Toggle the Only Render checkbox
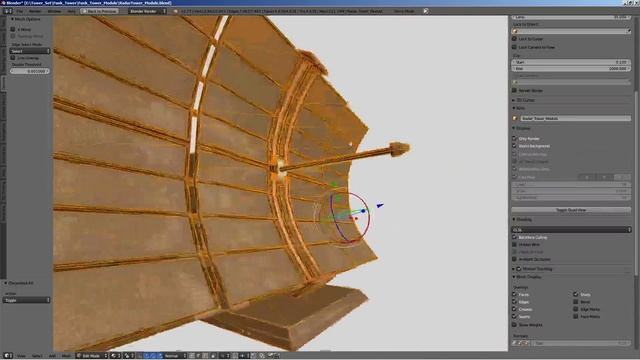This screenshot has width=640, height=360. (x=514, y=138)
